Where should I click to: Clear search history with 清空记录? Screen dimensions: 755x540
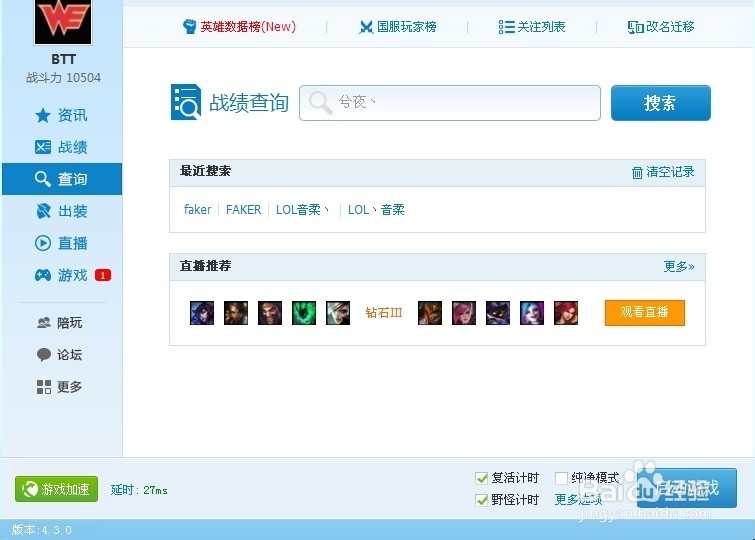[x=663, y=172]
